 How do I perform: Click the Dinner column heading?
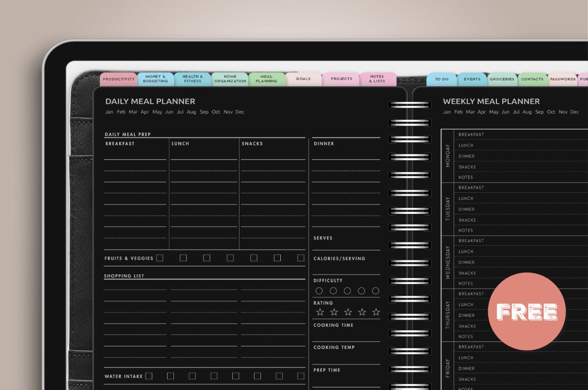click(324, 144)
